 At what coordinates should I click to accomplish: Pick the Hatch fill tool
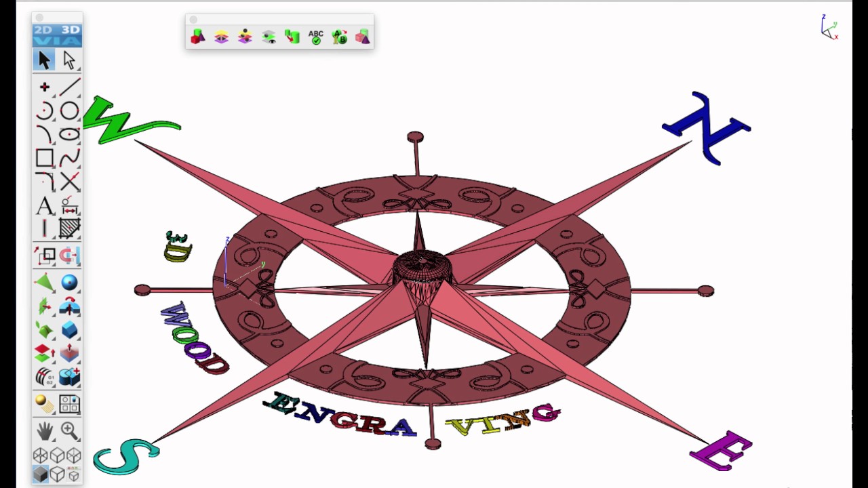point(69,228)
